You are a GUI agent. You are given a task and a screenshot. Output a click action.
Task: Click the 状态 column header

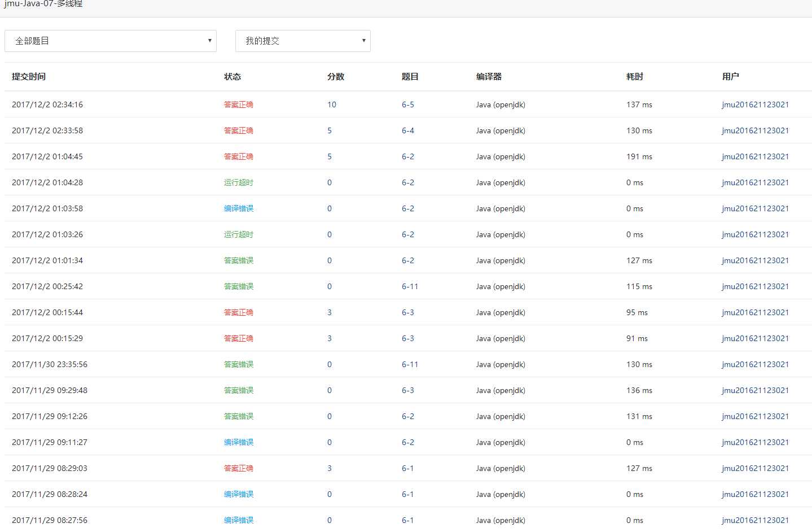232,76
